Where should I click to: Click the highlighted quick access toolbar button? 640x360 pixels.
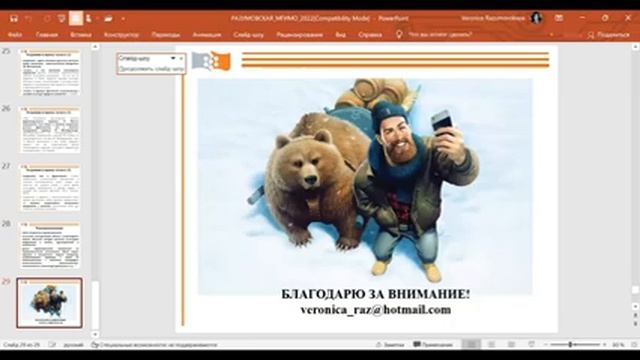[x=76, y=18]
